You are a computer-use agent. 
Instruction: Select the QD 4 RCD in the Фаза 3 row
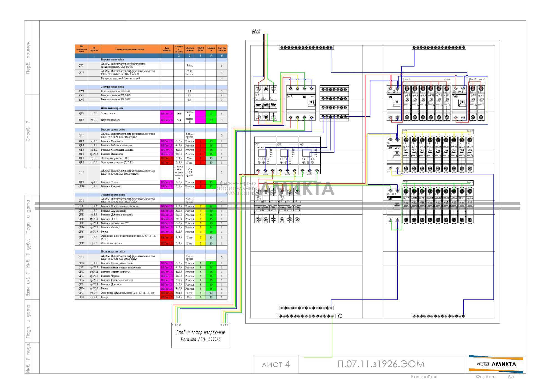coord(394,205)
